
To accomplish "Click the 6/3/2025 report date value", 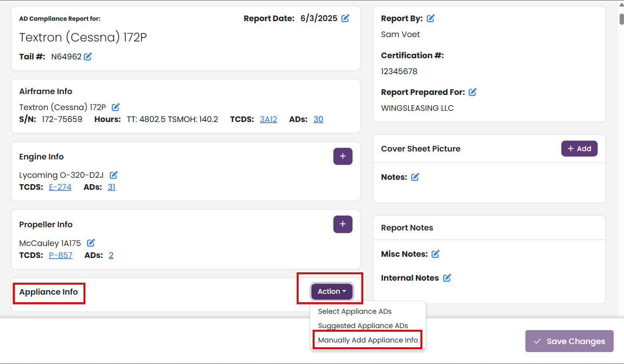I will [319, 18].
